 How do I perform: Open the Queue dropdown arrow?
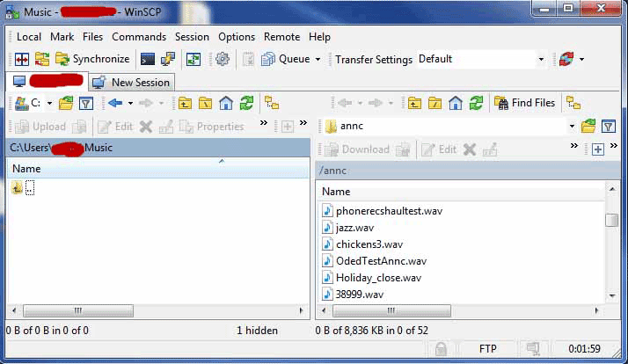tap(318, 60)
